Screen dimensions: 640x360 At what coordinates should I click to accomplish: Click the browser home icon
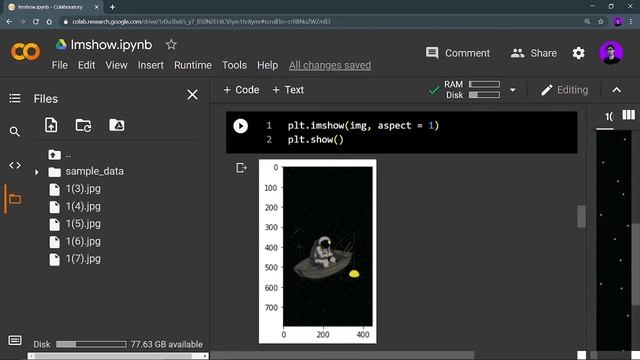coord(49,22)
